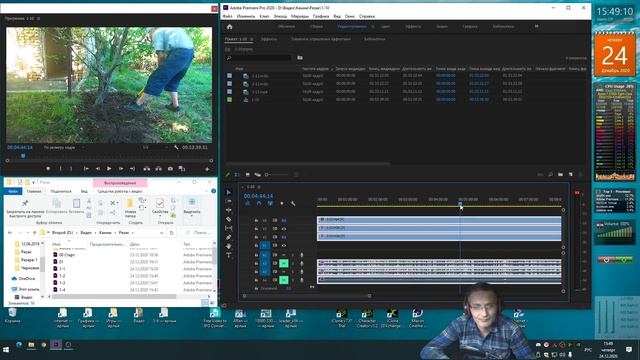Click the New Item icon in project panel

point(571,175)
